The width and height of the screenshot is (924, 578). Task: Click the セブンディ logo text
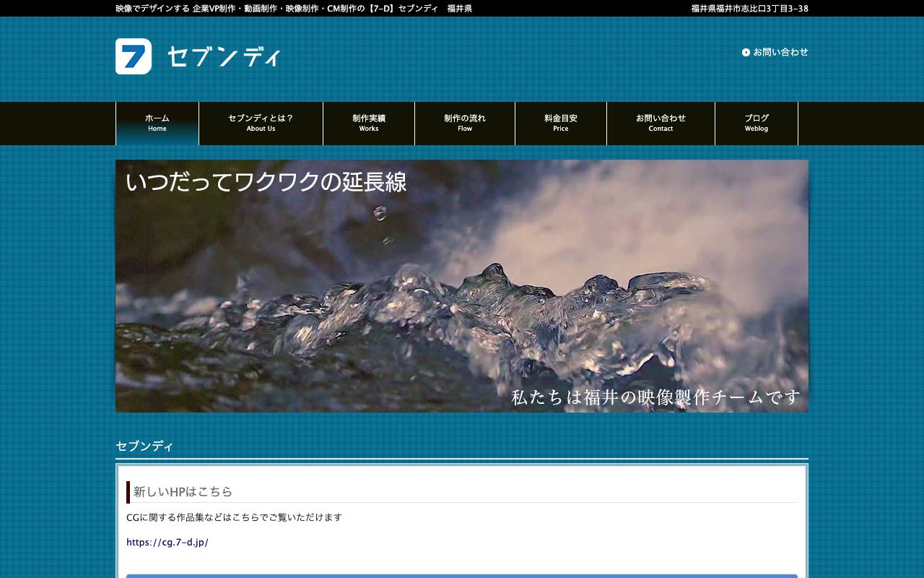(x=223, y=56)
